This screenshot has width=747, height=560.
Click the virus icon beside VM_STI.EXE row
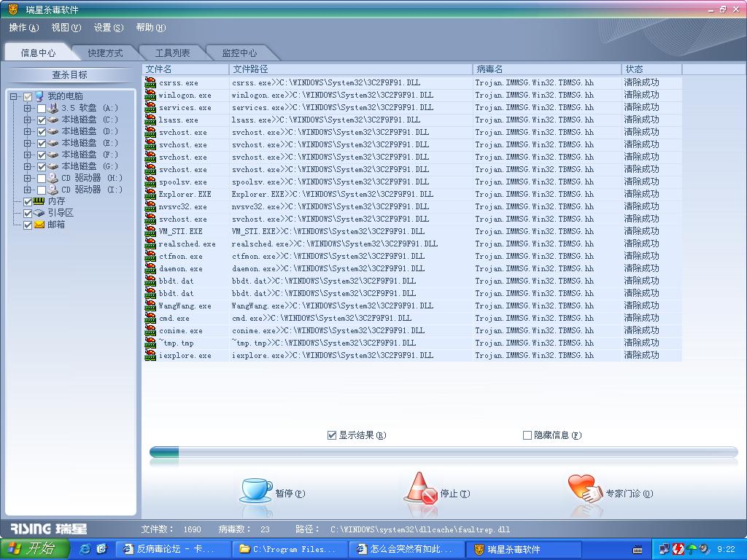pos(150,231)
